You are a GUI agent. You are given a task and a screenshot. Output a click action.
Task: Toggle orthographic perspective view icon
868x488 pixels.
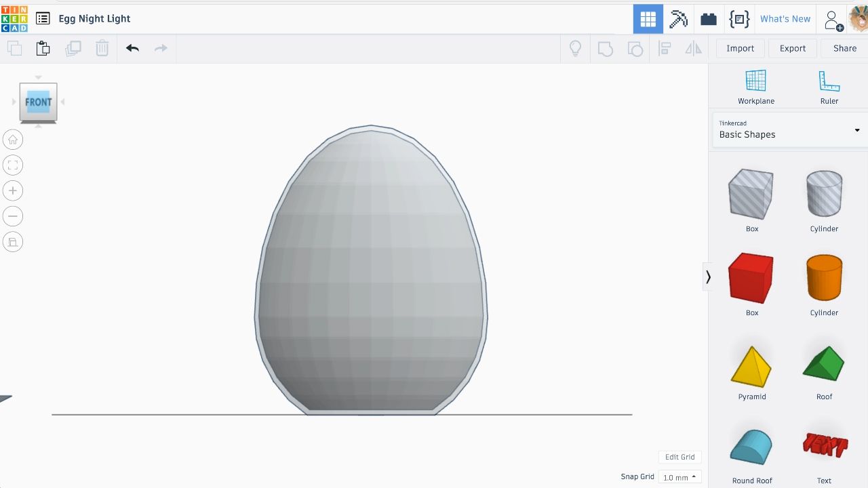pyautogui.click(x=13, y=242)
